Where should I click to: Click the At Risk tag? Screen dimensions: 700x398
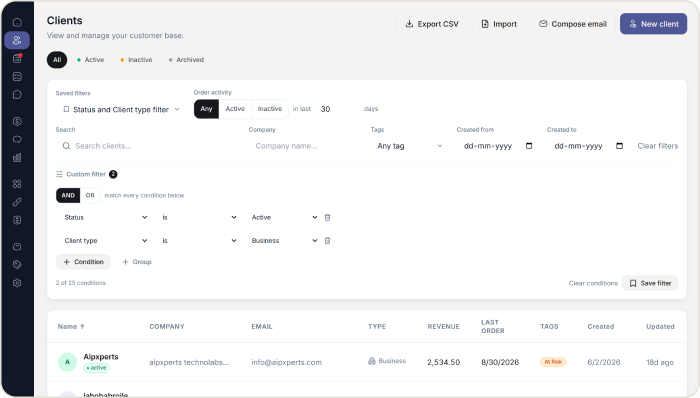553,362
